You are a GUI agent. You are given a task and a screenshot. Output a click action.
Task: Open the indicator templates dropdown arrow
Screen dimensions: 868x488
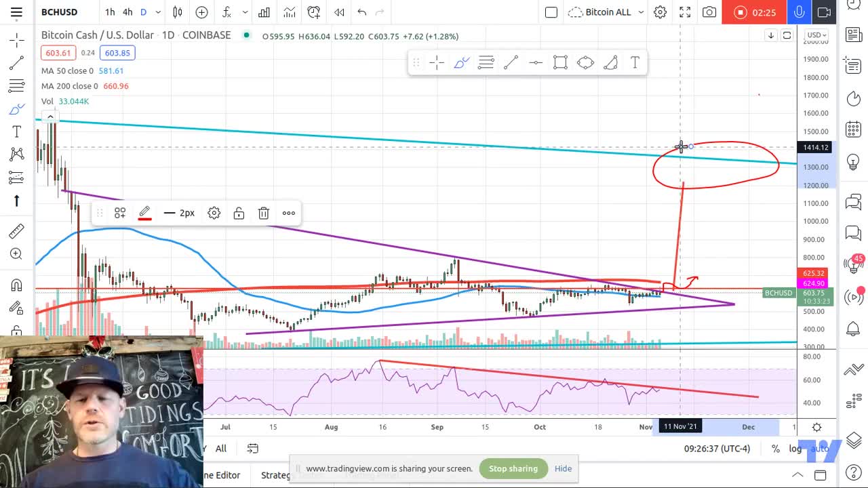pyautogui.click(x=245, y=12)
